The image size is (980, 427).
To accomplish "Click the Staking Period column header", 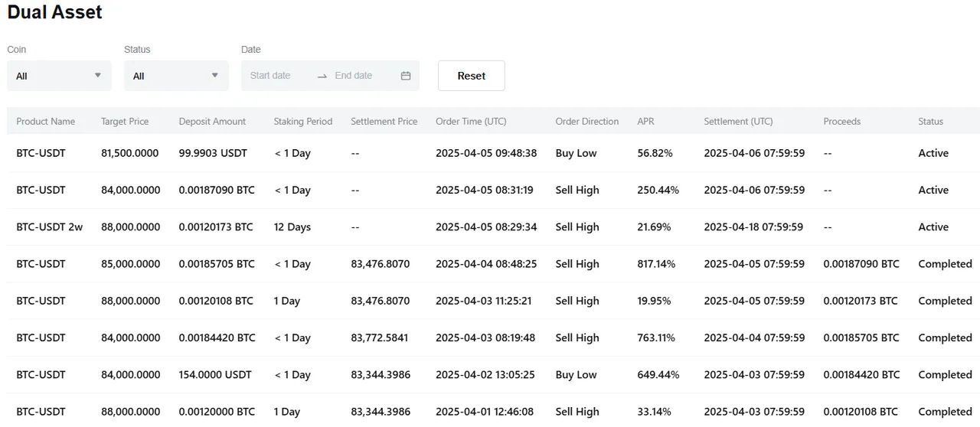I will pyautogui.click(x=303, y=122).
